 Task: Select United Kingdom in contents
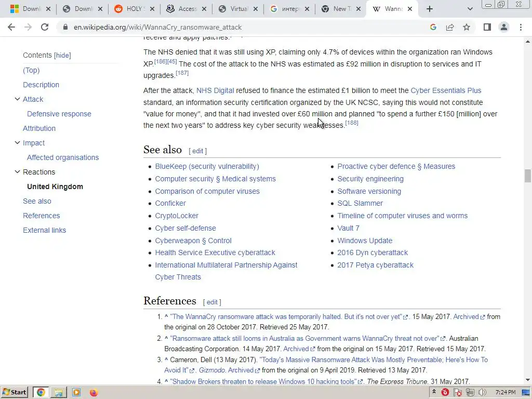point(55,187)
